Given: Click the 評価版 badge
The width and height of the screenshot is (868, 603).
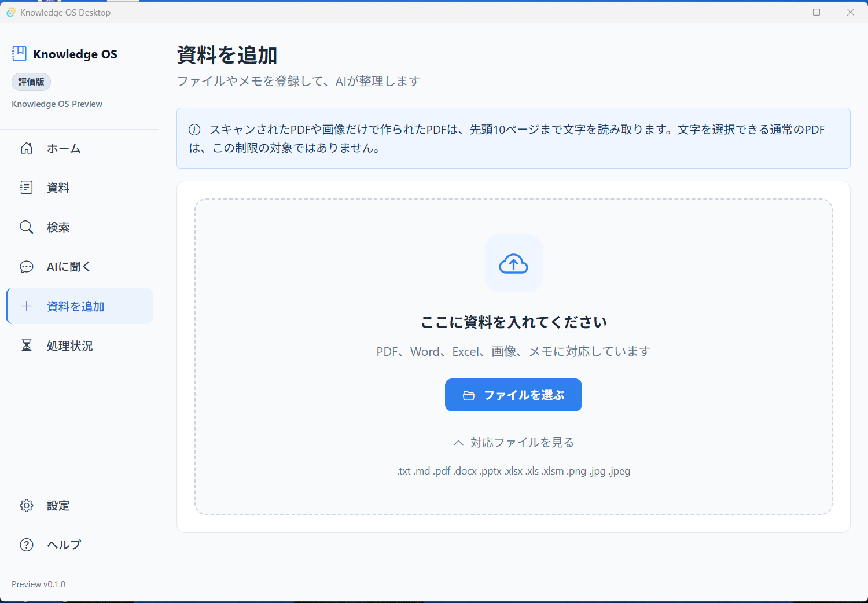Looking at the screenshot, I should 31,82.
